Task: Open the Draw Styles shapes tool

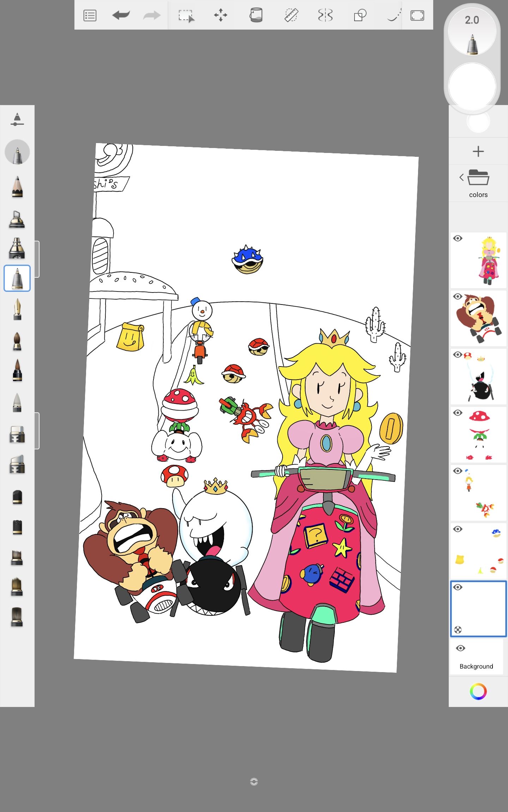Action: point(360,15)
